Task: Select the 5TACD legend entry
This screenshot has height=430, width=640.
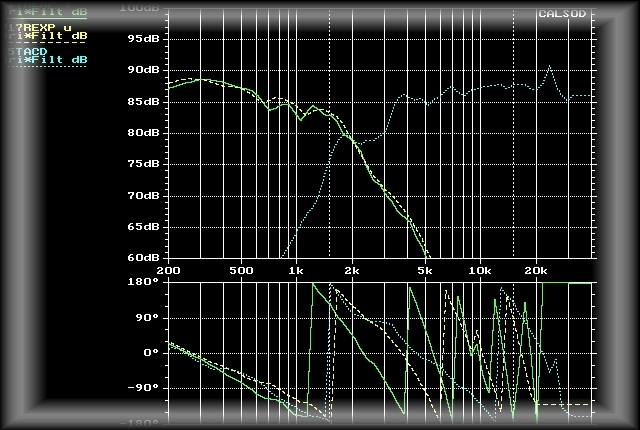Action: (x=26, y=50)
